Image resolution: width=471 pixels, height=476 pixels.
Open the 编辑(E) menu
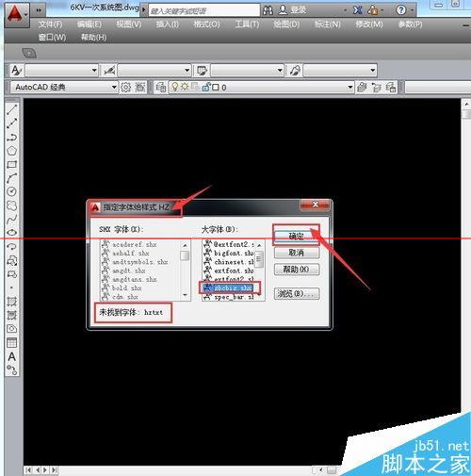89,25
